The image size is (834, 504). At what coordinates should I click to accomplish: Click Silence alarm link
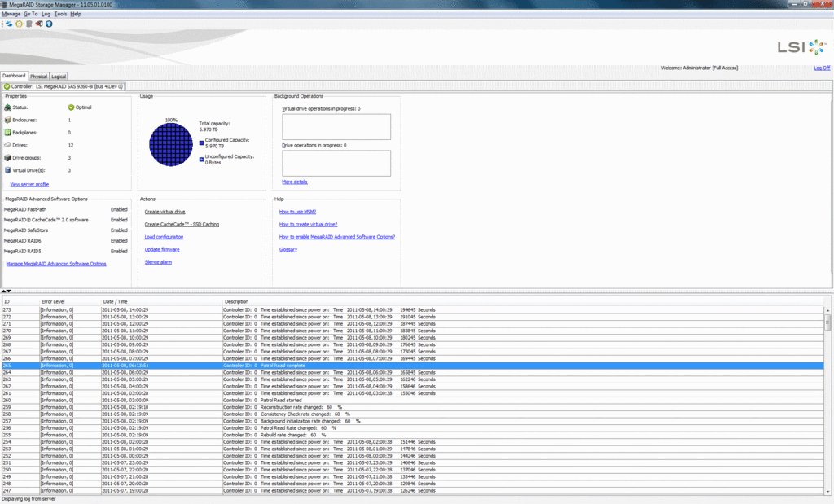click(159, 262)
